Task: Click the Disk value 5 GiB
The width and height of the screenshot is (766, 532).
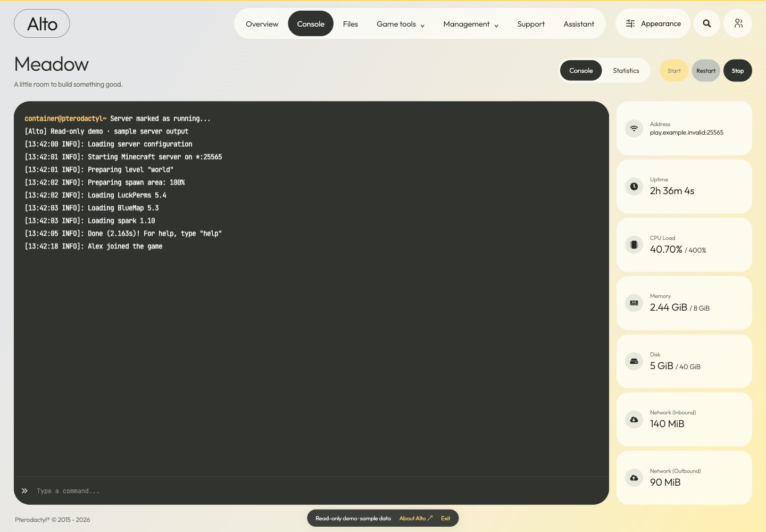Action: click(x=662, y=366)
